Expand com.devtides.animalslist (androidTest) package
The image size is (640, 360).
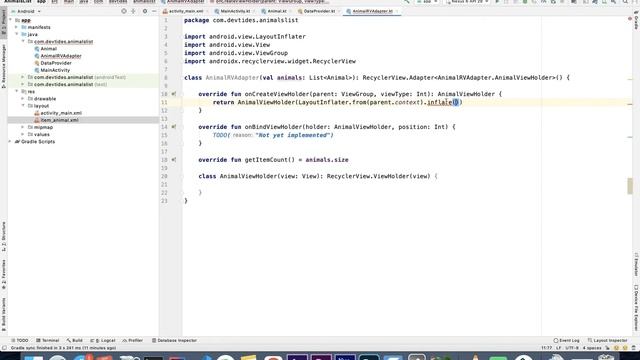click(x=23, y=77)
